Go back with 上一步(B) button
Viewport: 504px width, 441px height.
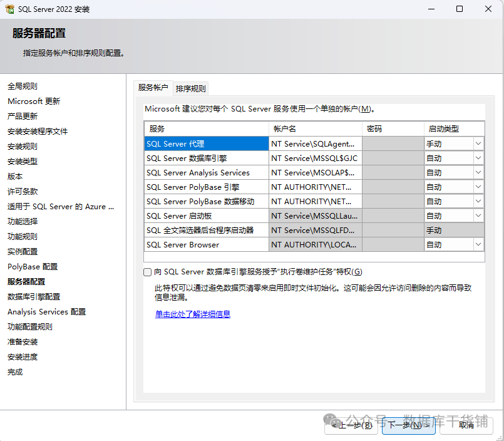pyautogui.click(x=351, y=425)
